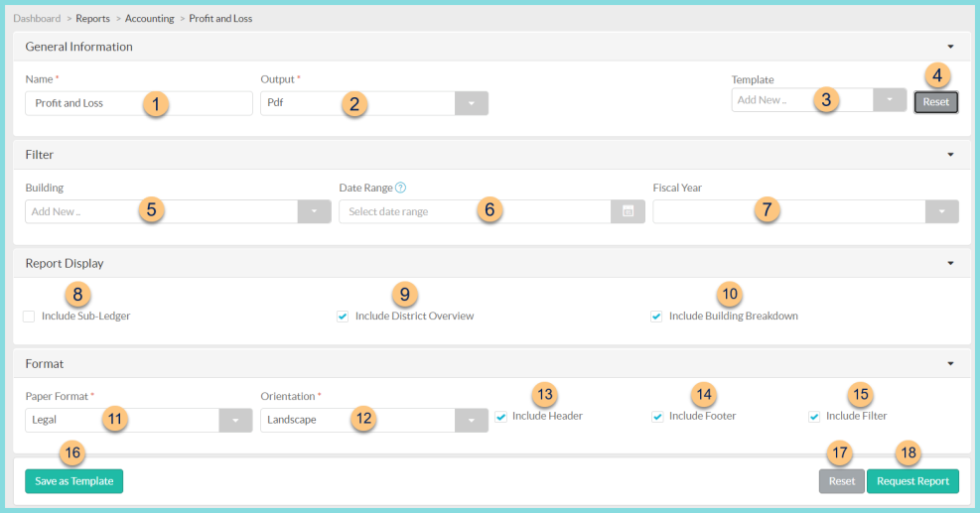Open the Output dropdown arrow

pyautogui.click(x=472, y=104)
